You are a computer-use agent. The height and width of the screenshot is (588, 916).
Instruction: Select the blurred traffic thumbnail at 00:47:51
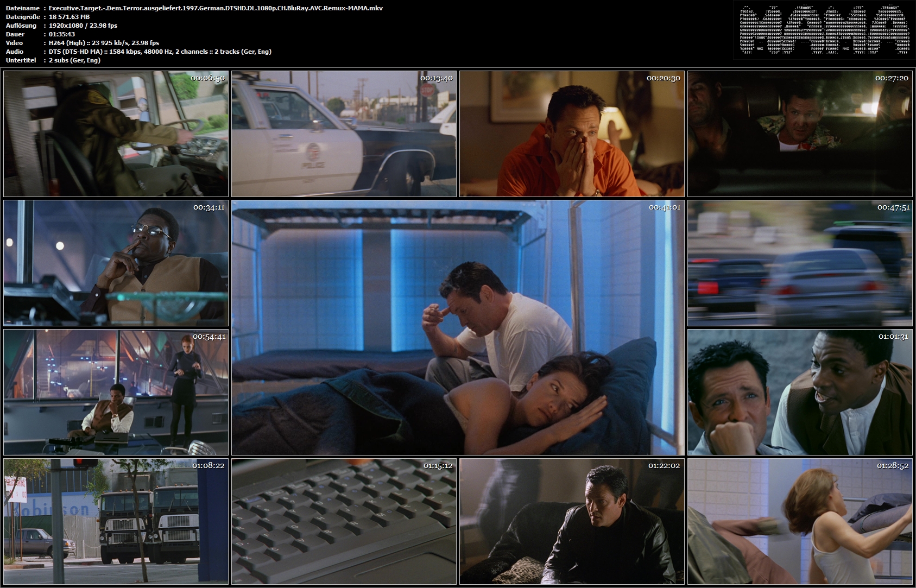point(800,263)
